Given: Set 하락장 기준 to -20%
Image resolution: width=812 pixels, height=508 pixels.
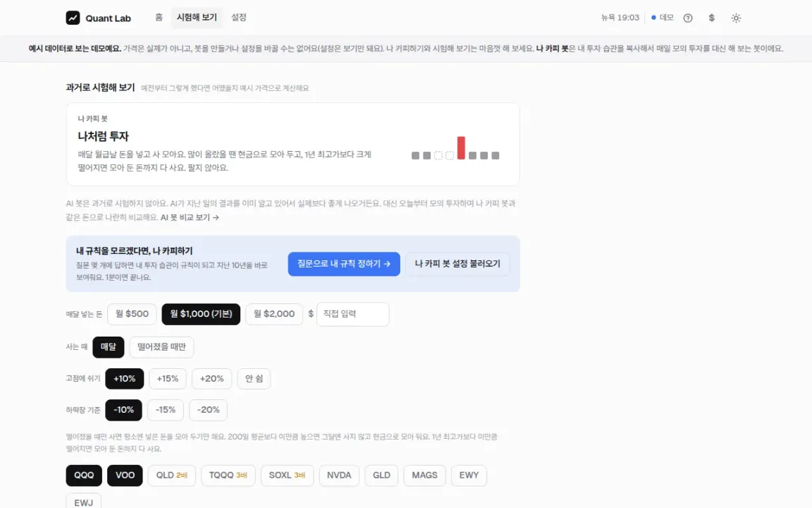Looking at the screenshot, I should click(208, 410).
